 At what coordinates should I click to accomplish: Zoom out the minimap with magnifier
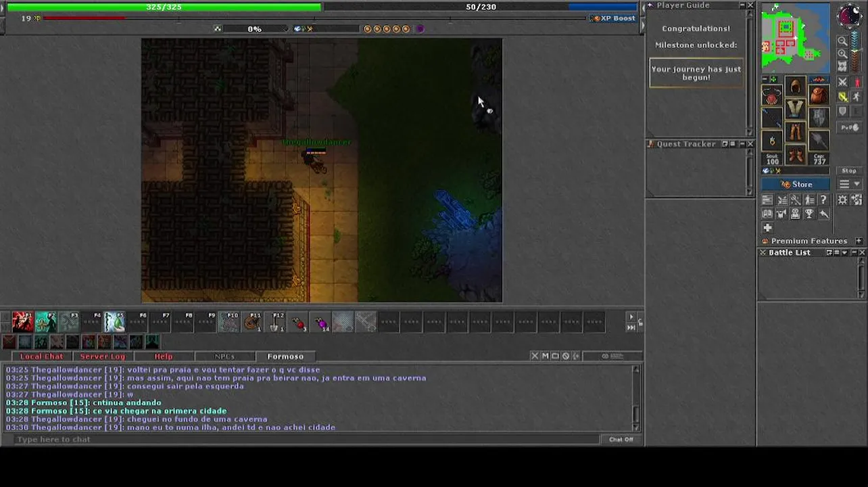(x=842, y=41)
